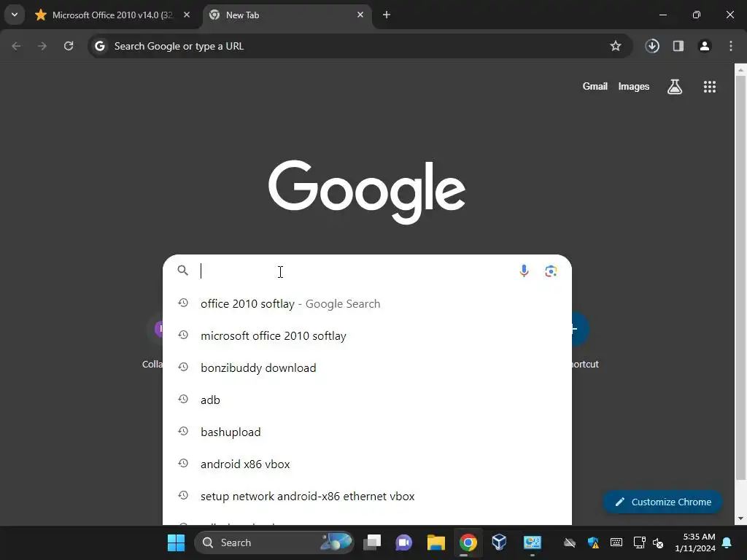The width and height of the screenshot is (747, 560).
Task: Open VirtualBox from the taskbar
Action: (x=499, y=542)
